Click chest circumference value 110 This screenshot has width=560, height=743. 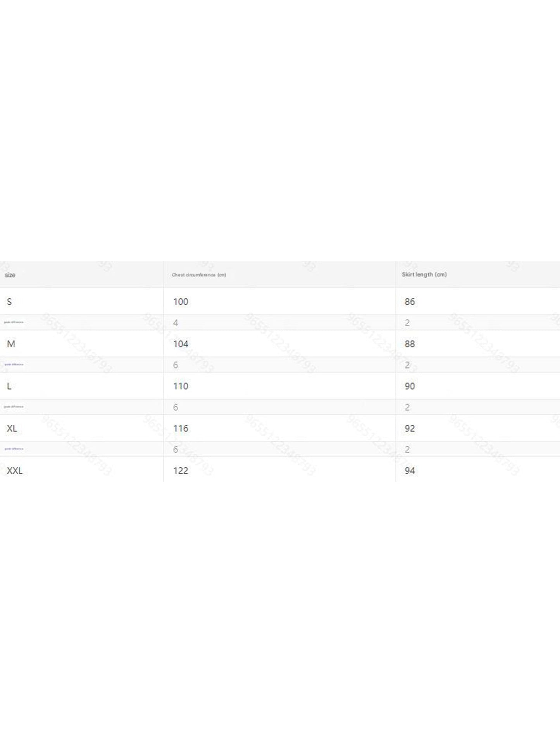point(181,386)
